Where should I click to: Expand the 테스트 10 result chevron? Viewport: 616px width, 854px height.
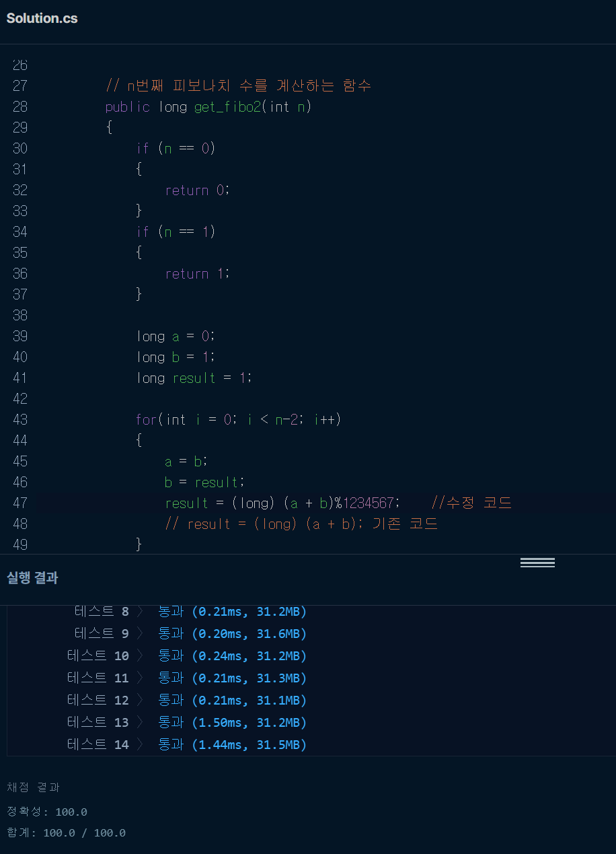click(140, 656)
